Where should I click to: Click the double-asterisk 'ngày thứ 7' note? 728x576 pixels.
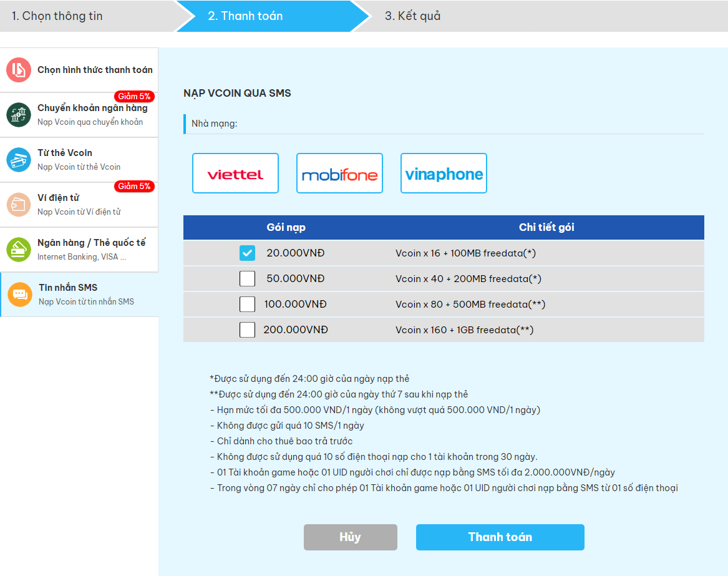[x=339, y=394]
